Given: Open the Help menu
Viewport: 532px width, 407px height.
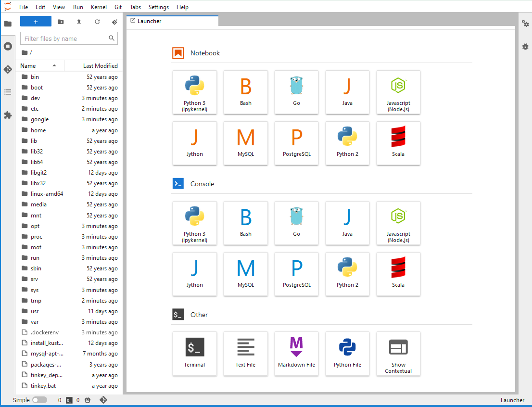Looking at the screenshot, I should (182, 7).
